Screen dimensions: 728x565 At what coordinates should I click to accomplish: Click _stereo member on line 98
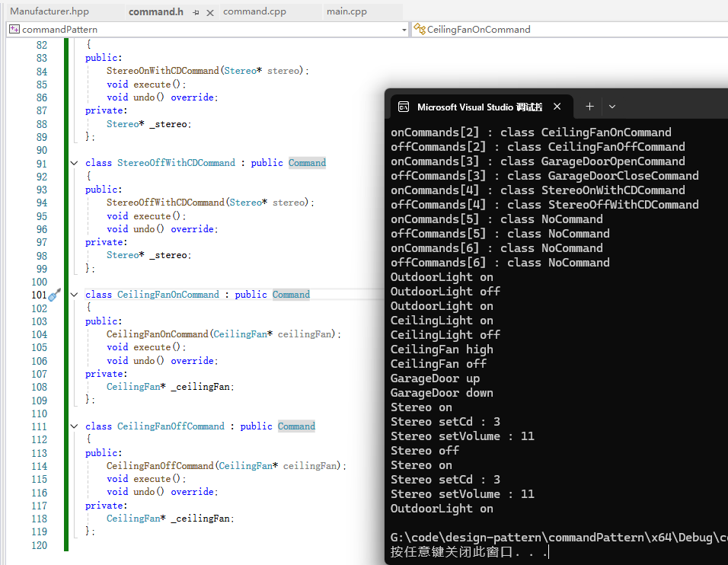coord(168,255)
